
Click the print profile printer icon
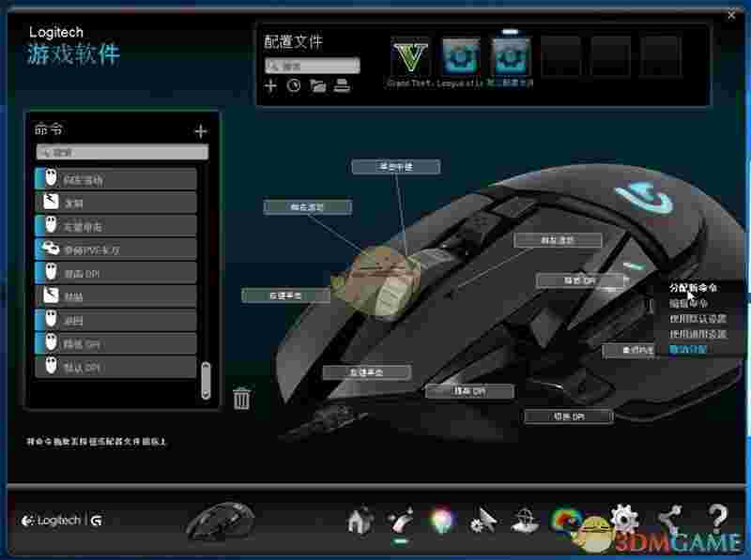pyautogui.click(x=342, y=85)
